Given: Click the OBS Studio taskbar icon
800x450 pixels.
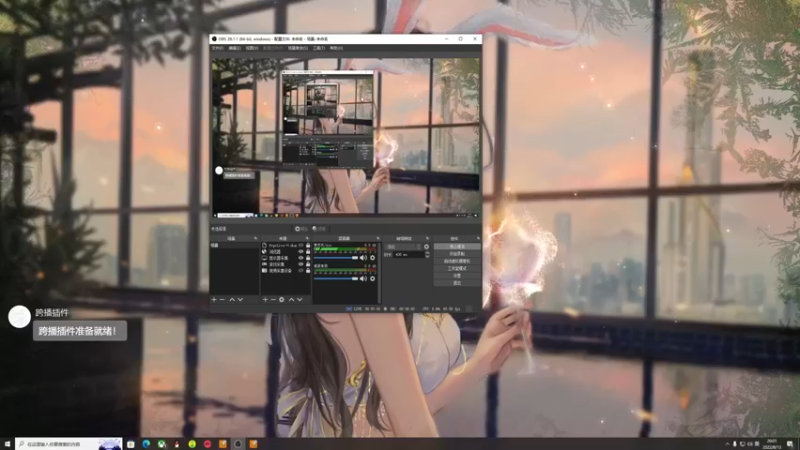Looking at the screenshot, I should [238, 444].
